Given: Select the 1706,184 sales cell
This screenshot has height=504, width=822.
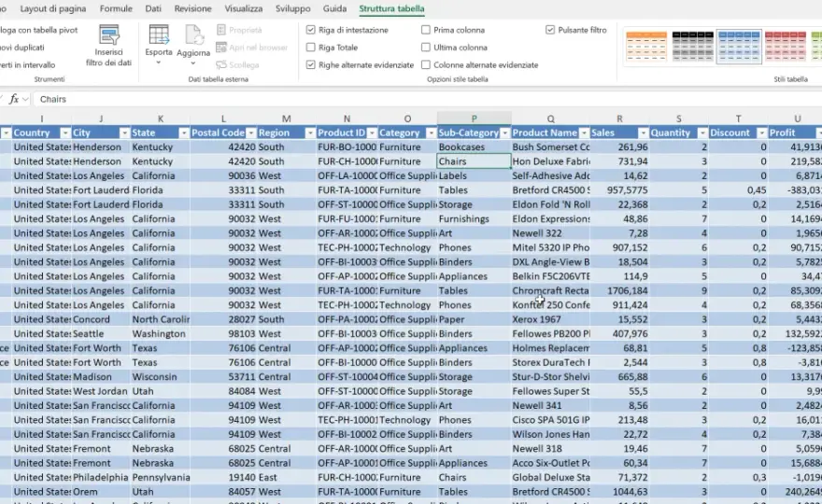Looking at the screenshot, I should pyautogui.click(x=619, y=291).
